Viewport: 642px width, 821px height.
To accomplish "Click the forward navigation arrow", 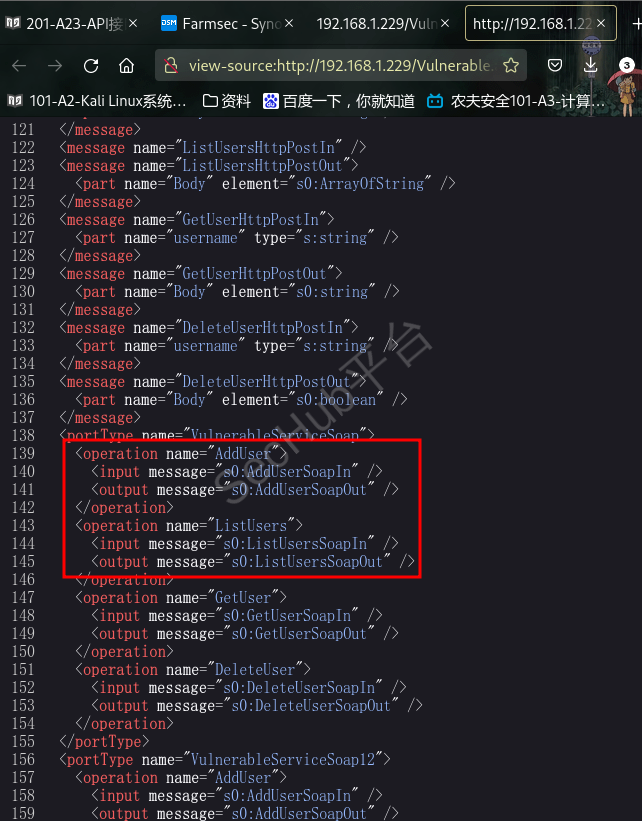I will (x=55, y=65).
